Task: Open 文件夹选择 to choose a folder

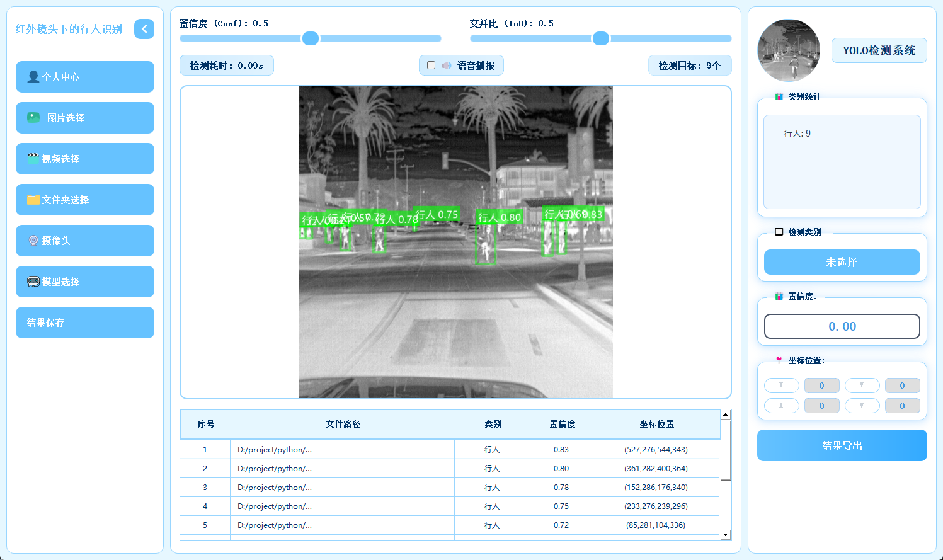Action: [85, 200]
